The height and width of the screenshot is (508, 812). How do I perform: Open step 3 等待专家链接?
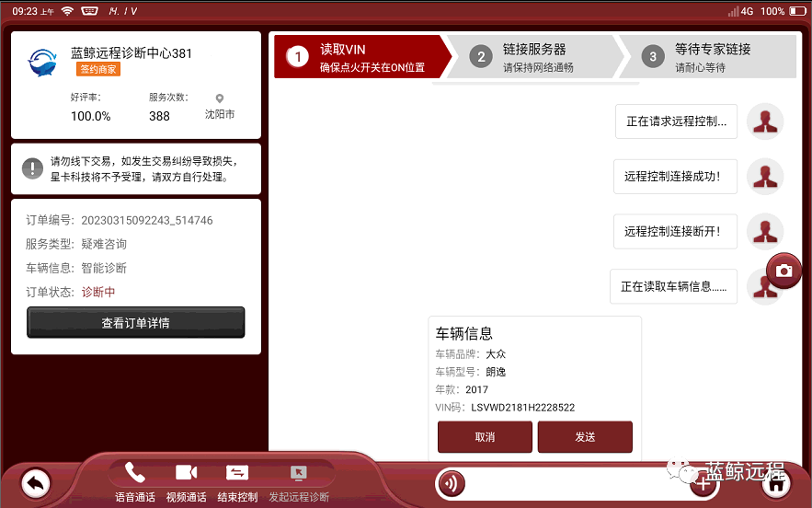click(x=708, y=56)
